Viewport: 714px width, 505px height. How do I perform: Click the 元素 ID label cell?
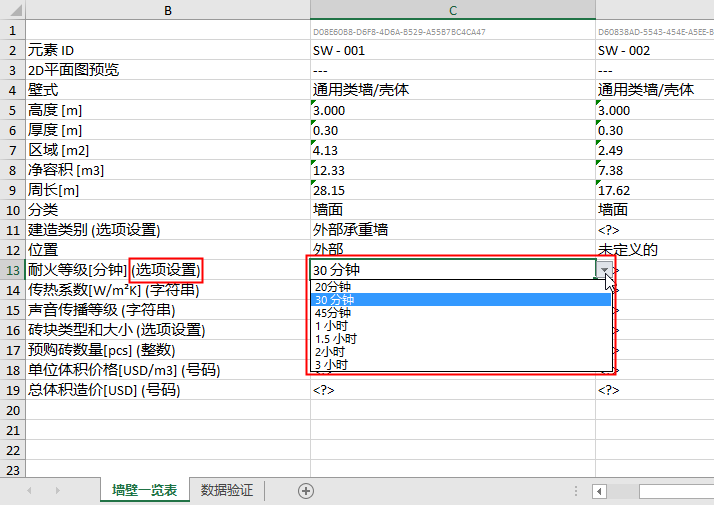[x=168, y=50]
